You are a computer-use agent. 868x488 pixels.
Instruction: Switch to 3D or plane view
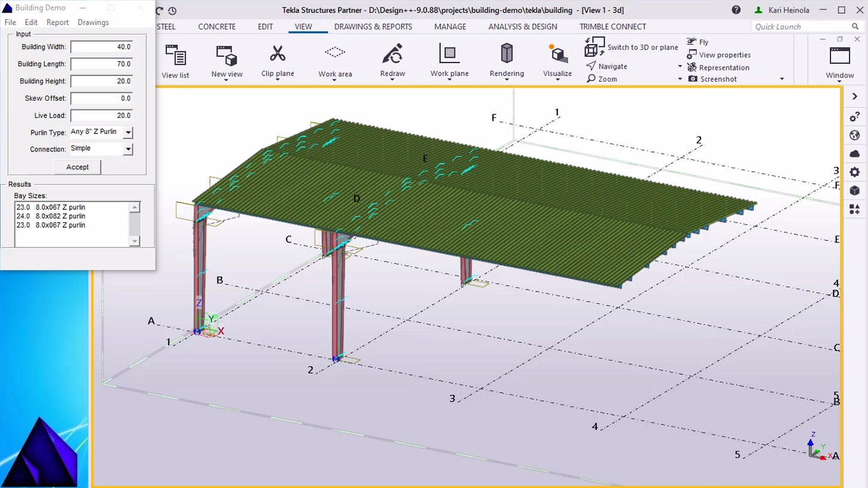click(632, 47)
